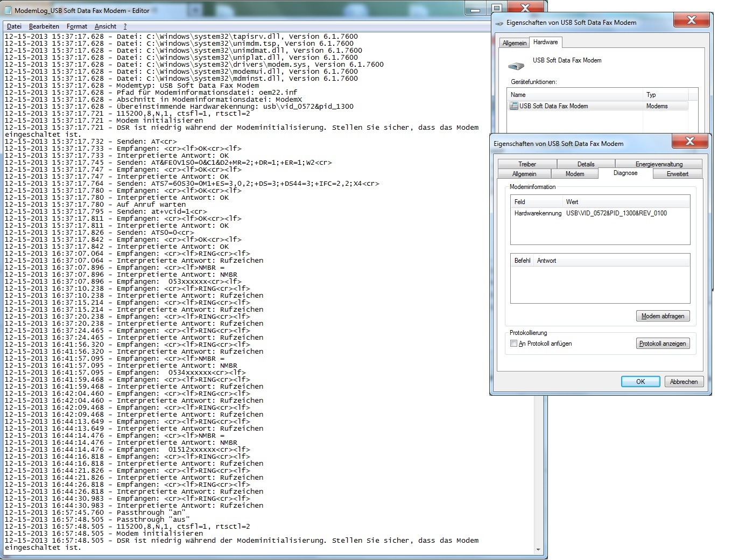Switch to the Energieverwaltung tab
Screen dimensions: 739x560
[659, 164]
